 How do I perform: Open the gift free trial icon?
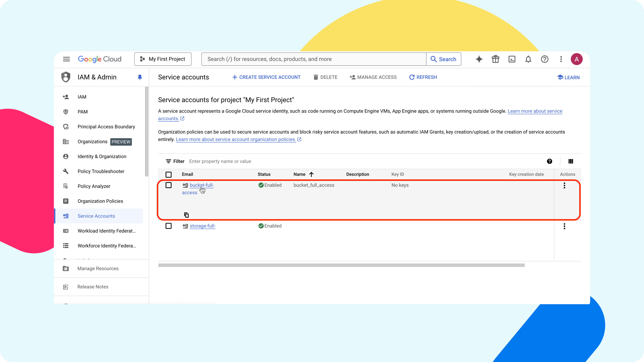click(x=495, y=59)
